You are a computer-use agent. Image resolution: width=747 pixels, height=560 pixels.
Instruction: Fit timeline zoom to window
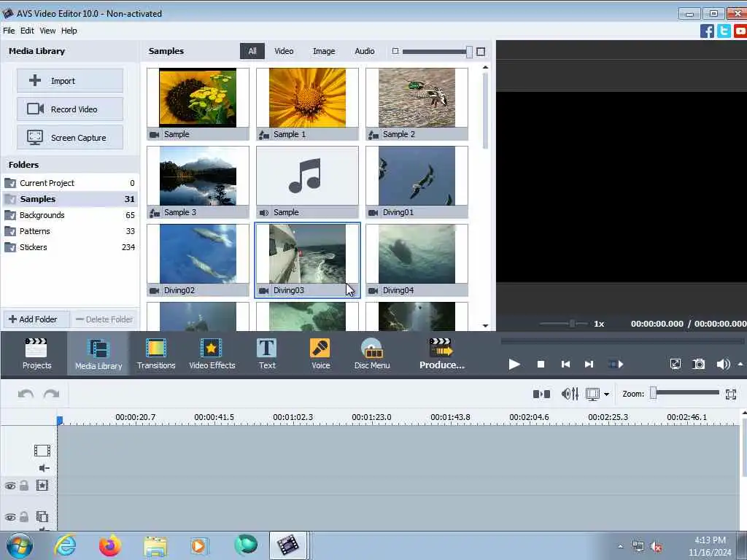click(731, 394)
